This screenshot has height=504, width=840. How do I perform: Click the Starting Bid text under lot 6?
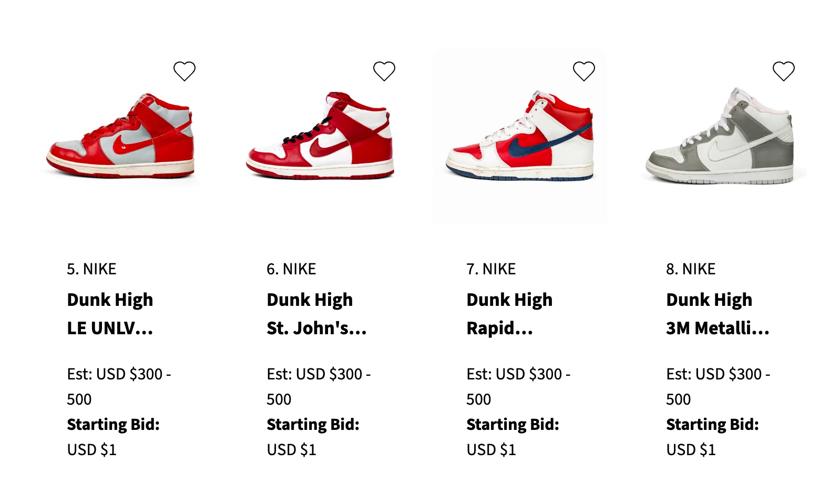[313, 424]
